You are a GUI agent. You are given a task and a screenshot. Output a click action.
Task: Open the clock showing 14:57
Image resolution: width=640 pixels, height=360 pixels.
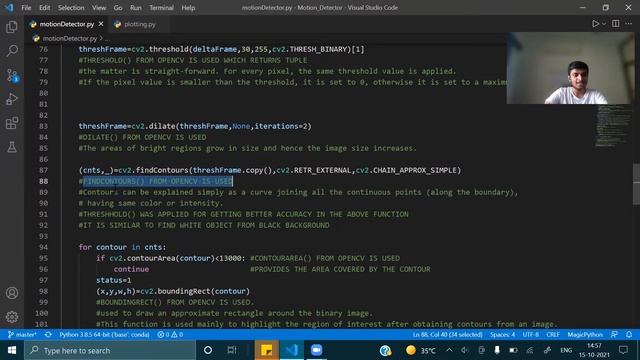(x=594, y=350)
